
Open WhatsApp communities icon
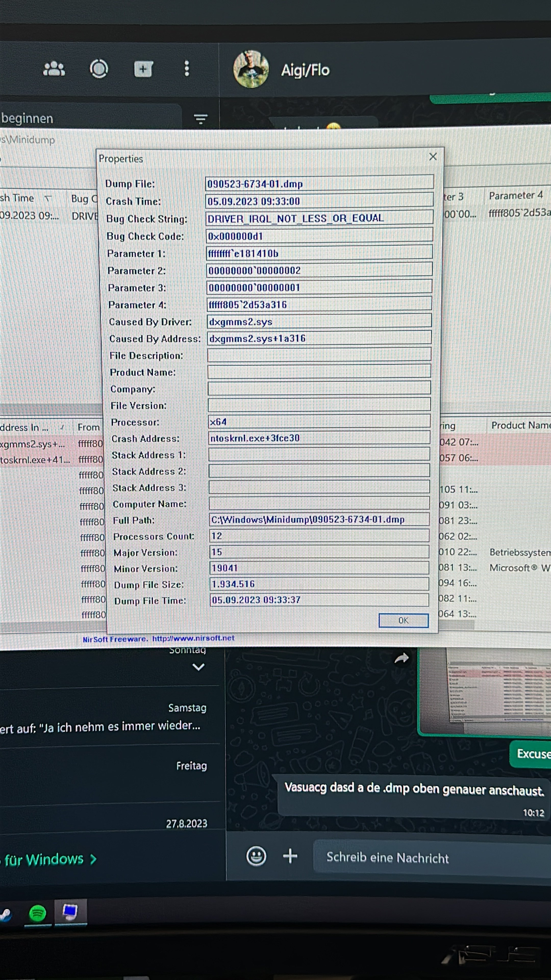(x=54, y=69)
